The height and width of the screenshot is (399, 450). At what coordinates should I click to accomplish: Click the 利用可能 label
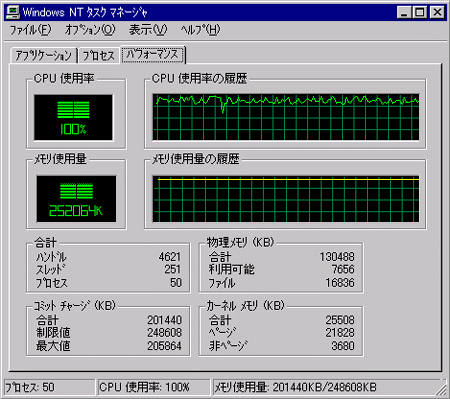coord(231,269)
